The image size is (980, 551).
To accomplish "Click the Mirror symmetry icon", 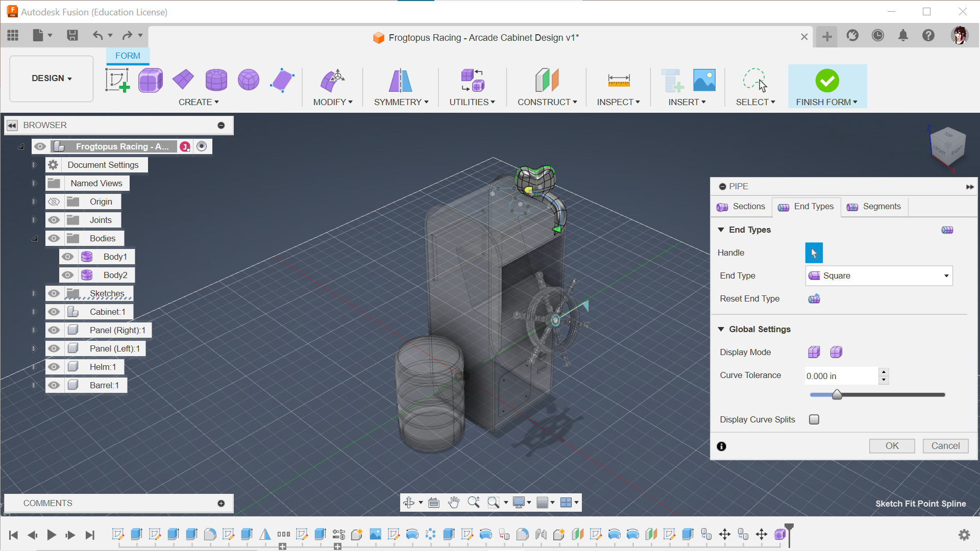I will [x=401, y=80].
